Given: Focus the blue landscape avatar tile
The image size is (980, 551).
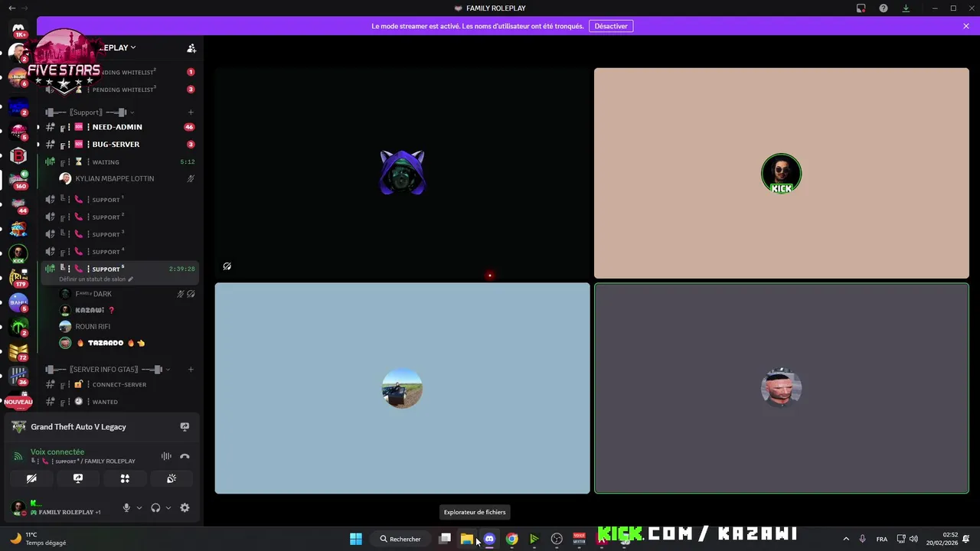Looking at the screenshot, I should pyautogui.click(x=402, y=388).
